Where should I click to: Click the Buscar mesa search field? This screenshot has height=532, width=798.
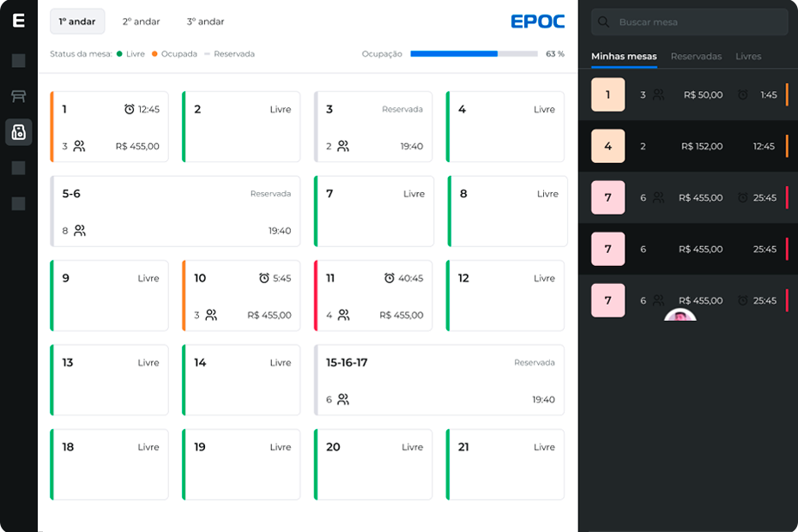click(690, 22)
